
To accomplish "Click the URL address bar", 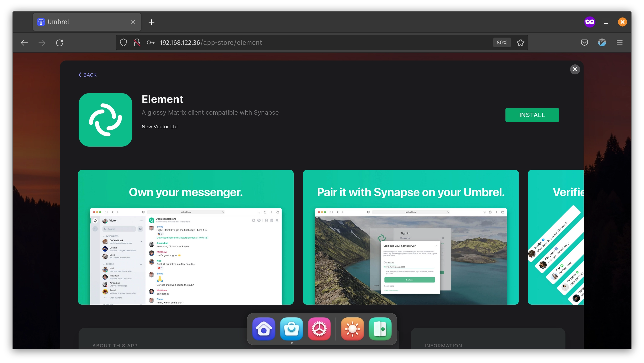I will [322, 42].
